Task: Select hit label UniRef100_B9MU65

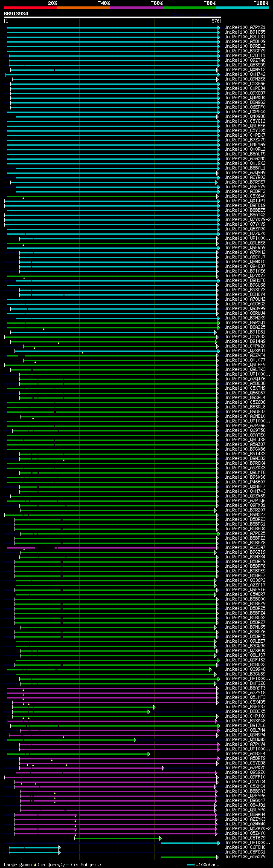Action: pyautogui.click(x=245, y=627)
